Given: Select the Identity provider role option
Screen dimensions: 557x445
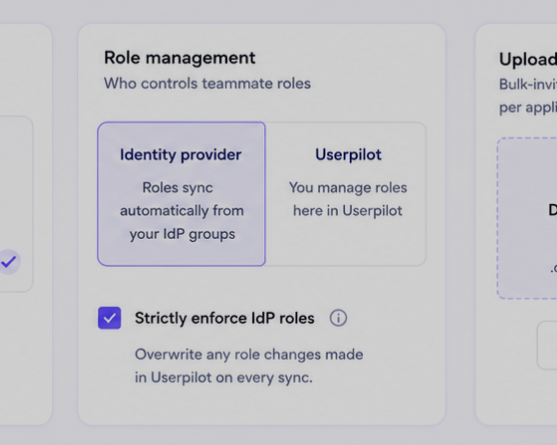Looking at the screenshot, I should coord(182,194).
